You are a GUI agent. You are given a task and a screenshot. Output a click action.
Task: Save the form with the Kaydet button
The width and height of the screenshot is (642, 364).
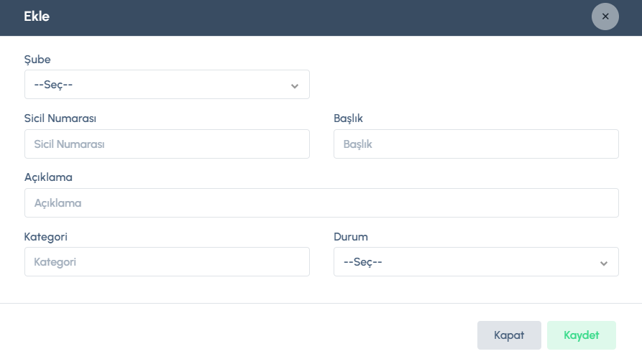(581, 335)
